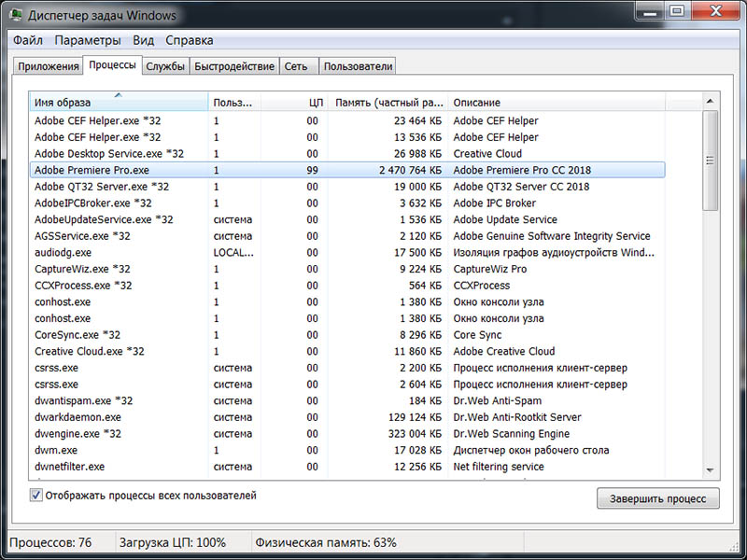Click the Диспетчер окон рабочего стола description
Image resolution: width=747 pixels, height=560 pixels.
coord(530,450)
